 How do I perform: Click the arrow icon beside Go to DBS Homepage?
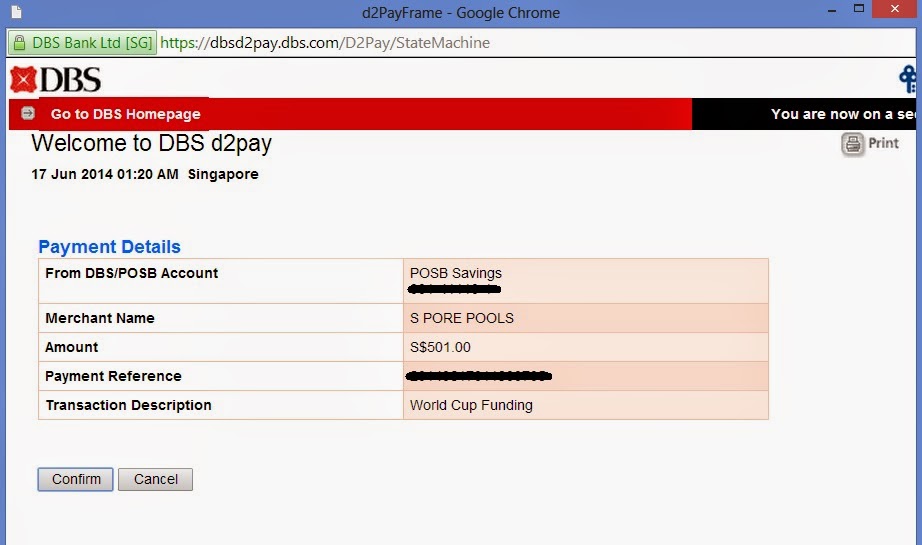[x=28, y=113]
